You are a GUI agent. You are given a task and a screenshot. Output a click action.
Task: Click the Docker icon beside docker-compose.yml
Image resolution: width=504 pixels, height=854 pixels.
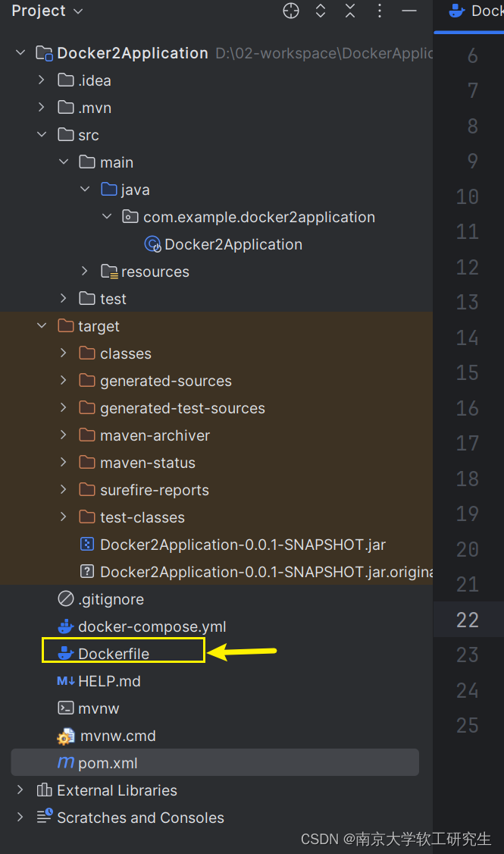click(66, 626)
